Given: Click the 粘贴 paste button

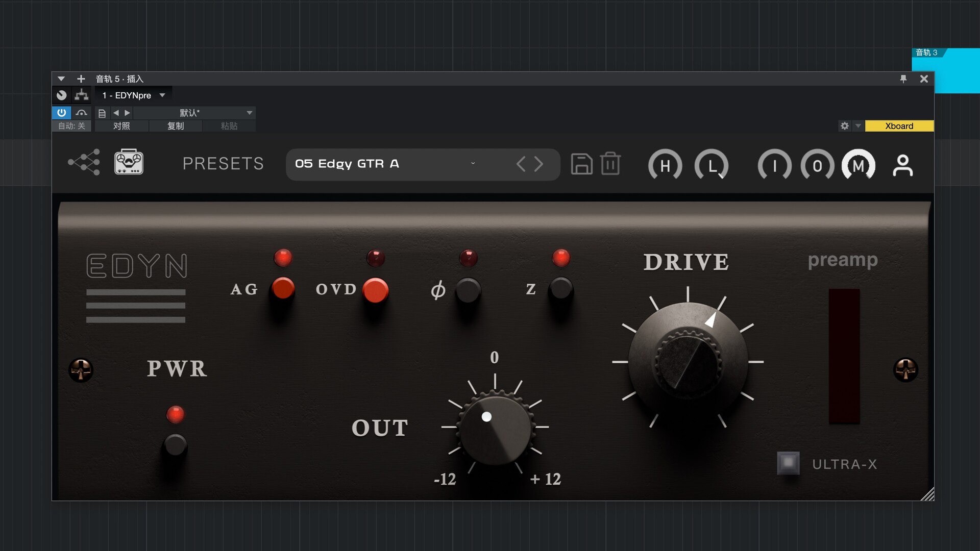Looking at the screenshot, I should pyautogui.click(x=229, y=126).
